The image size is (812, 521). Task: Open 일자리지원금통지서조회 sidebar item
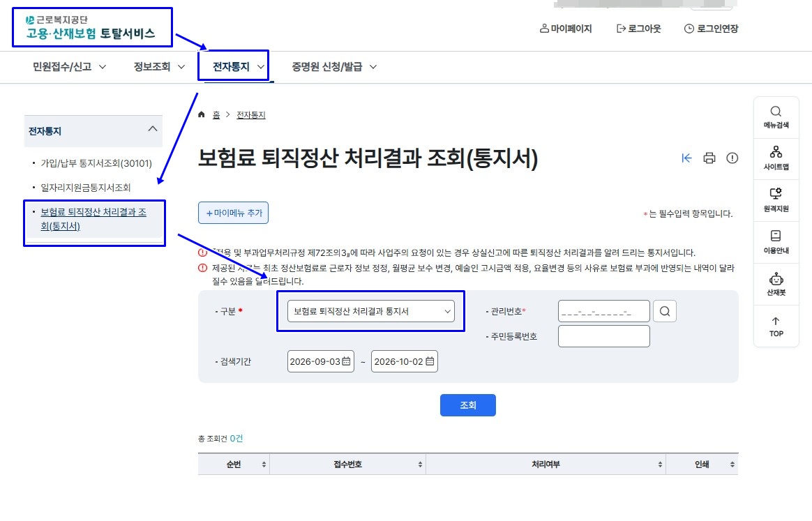tap(86, 188)
